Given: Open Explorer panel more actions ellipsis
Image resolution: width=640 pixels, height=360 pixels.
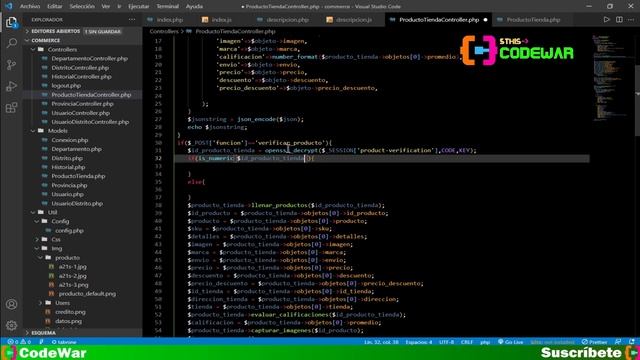Looking at the screenshot, I should click(x=132, y=20).
